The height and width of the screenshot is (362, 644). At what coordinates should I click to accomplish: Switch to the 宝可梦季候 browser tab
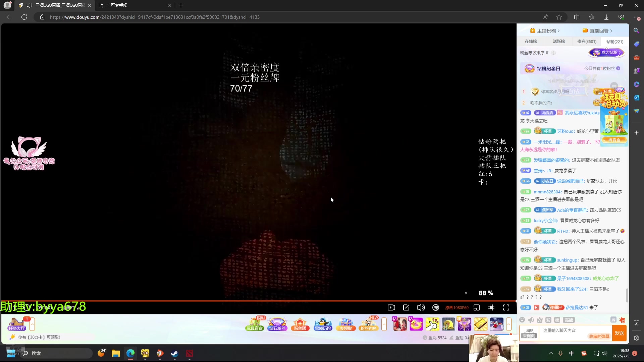[x=134, y=5]
